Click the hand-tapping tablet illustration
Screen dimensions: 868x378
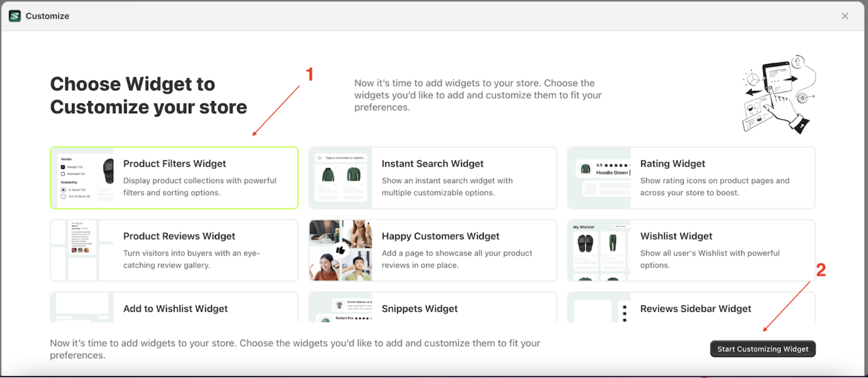point(779,95)
